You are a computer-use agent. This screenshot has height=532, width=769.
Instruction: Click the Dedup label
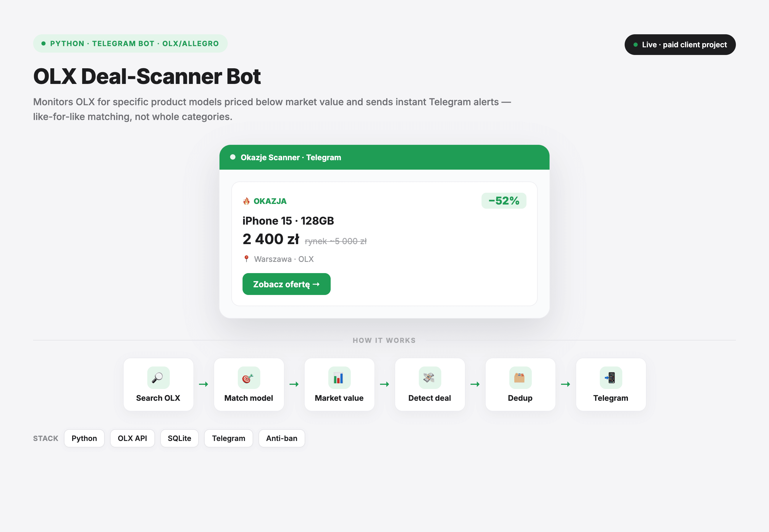(520, 398)
